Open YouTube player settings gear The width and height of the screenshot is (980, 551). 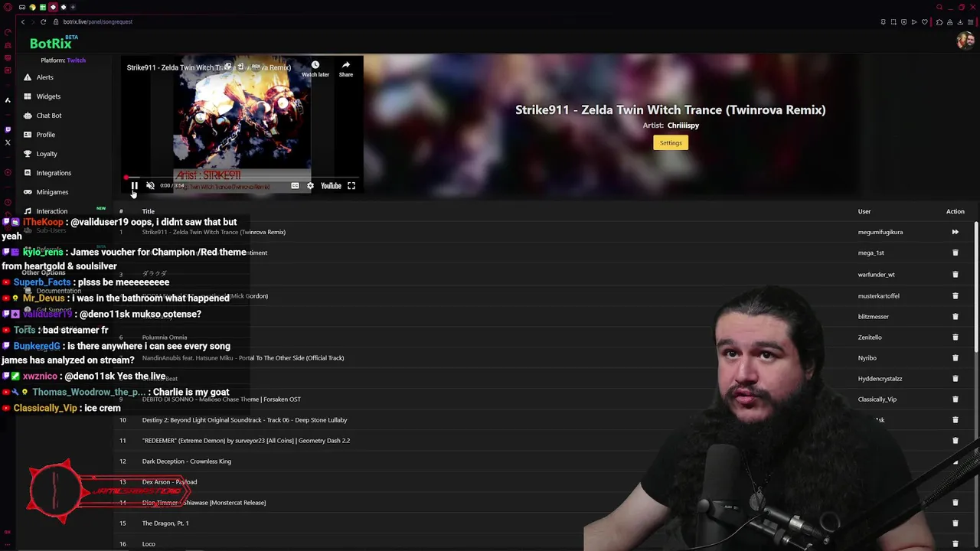pyautogui.click(x=310, y=185)
